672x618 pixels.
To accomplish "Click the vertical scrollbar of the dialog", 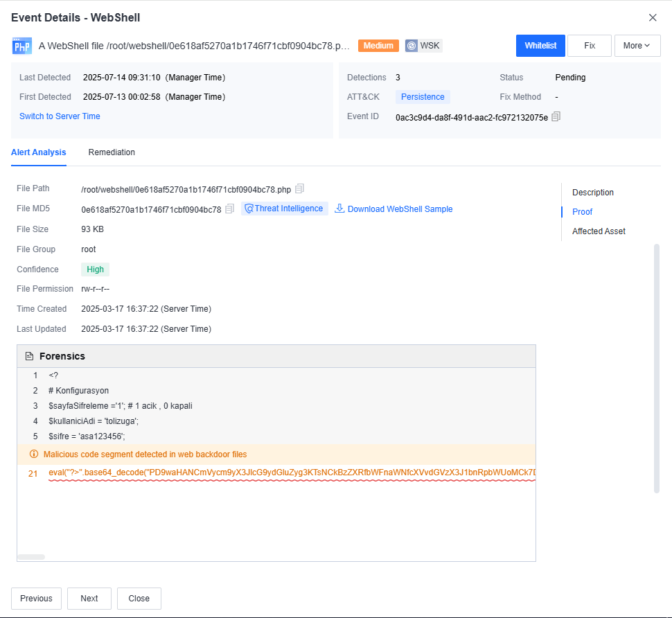I will (x=656, y=369).
